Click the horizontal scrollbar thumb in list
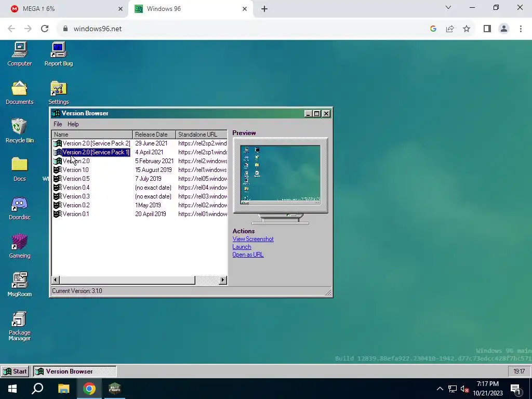This screenshot has width=532, height=399. point(127,280)
